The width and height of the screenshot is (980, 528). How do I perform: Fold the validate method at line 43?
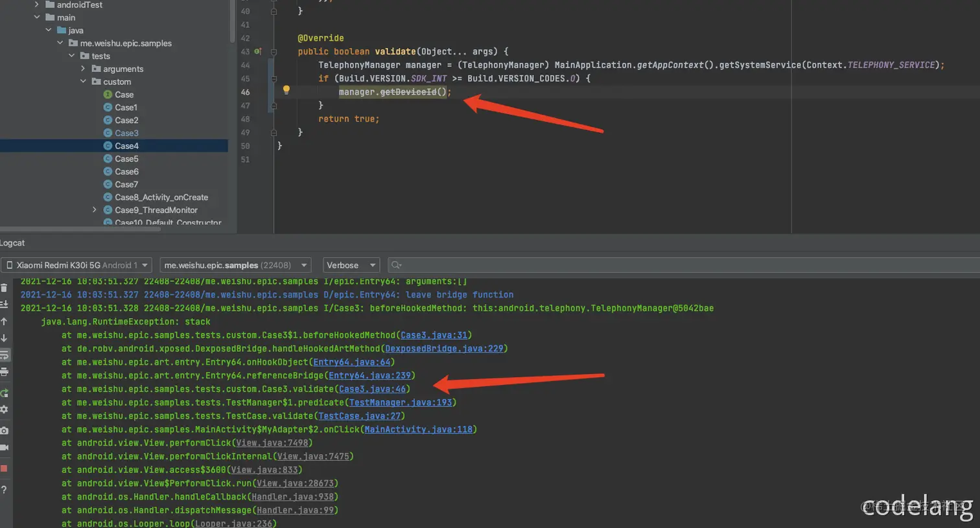[x=274, y=51]
